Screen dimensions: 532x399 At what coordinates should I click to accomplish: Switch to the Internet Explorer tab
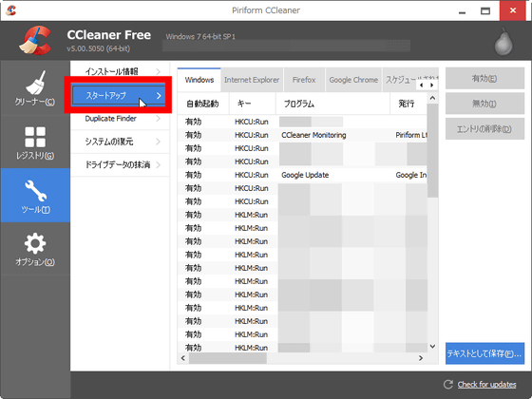pyautogui.click(x=252, y=80)
